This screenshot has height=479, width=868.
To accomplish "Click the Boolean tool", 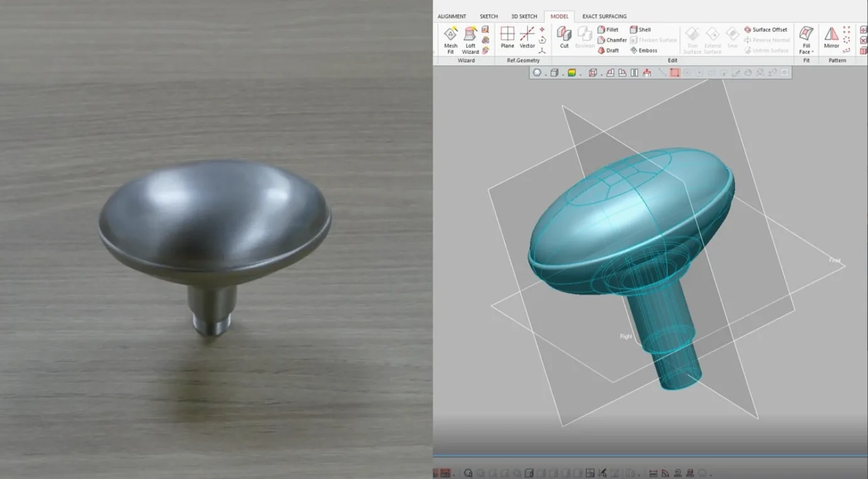I will click(x=585, y=38).
